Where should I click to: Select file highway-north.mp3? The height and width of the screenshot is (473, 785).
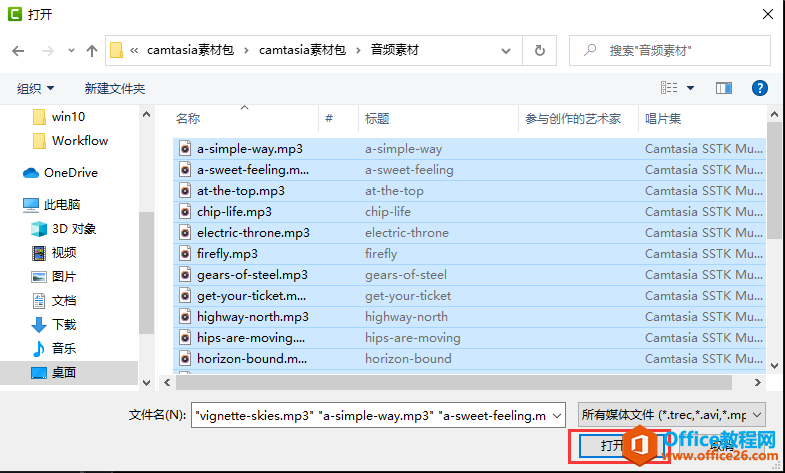[253, 317]
